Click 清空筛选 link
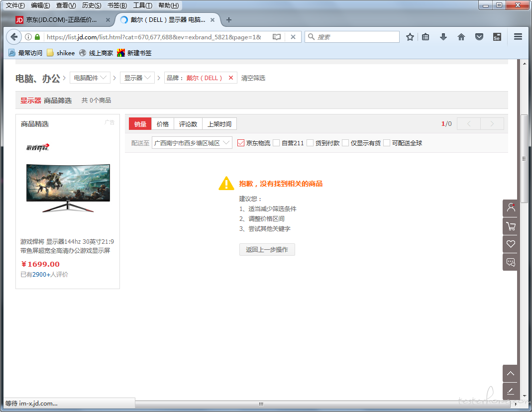The width and height of the screenshot is (532, 412). click(253, 78)
